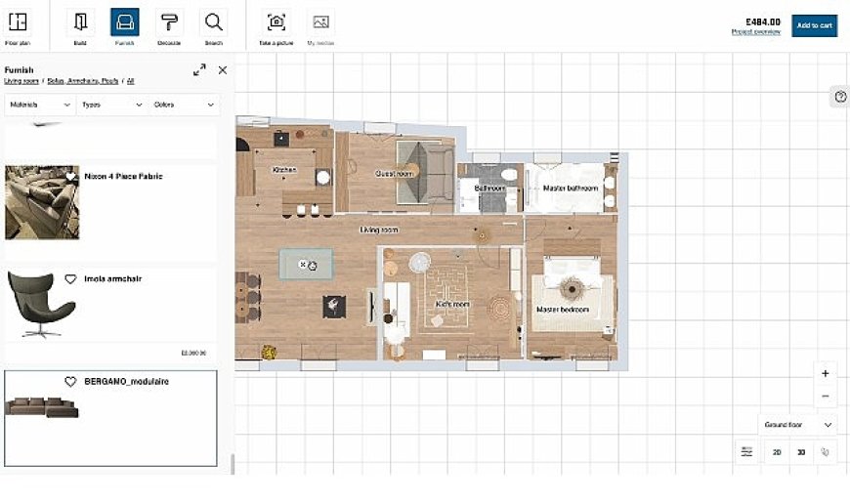
Task: Open the Decorate paint roller tool
Action: click(169, 22)
